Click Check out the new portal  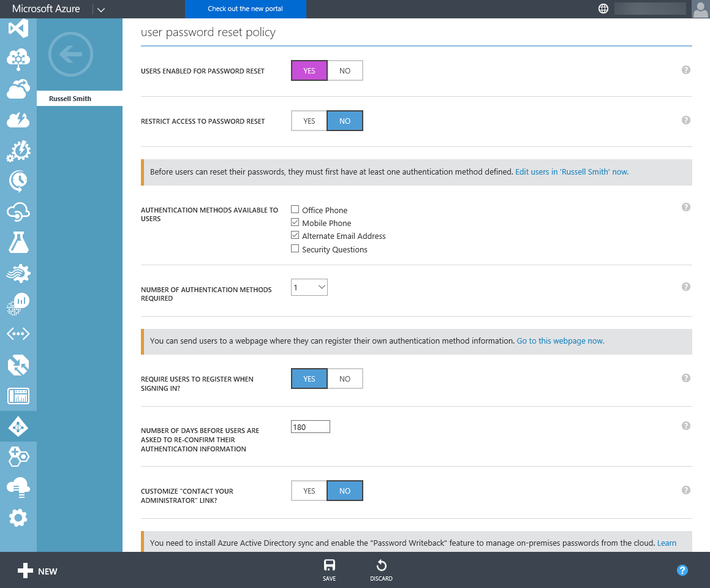(x=246, y=9)
